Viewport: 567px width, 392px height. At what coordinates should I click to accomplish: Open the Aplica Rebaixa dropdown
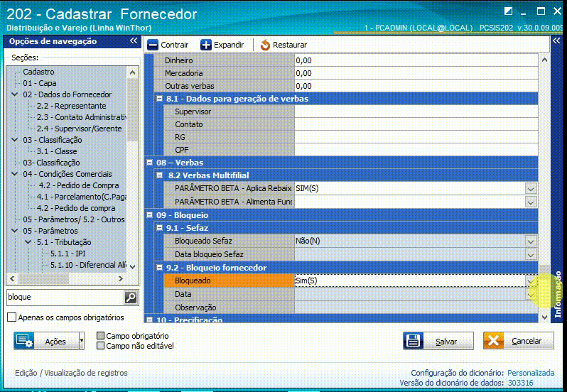point(531,189)
